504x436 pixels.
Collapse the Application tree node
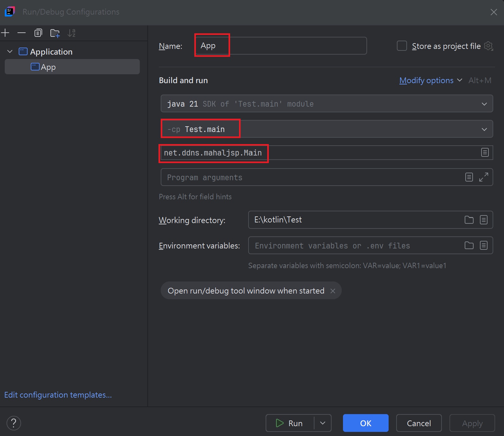(x=10, y=51)
